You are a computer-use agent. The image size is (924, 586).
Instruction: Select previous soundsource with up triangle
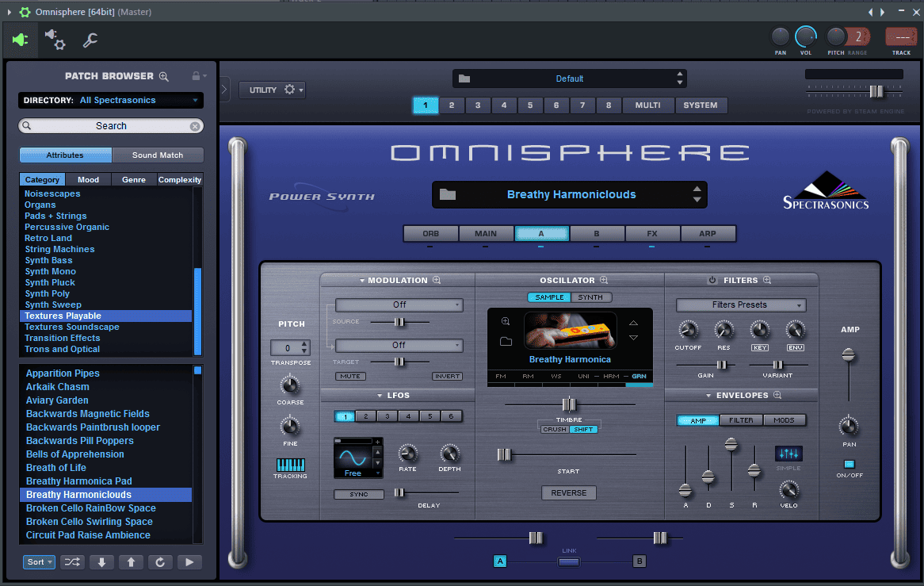[x=633, y=323]
